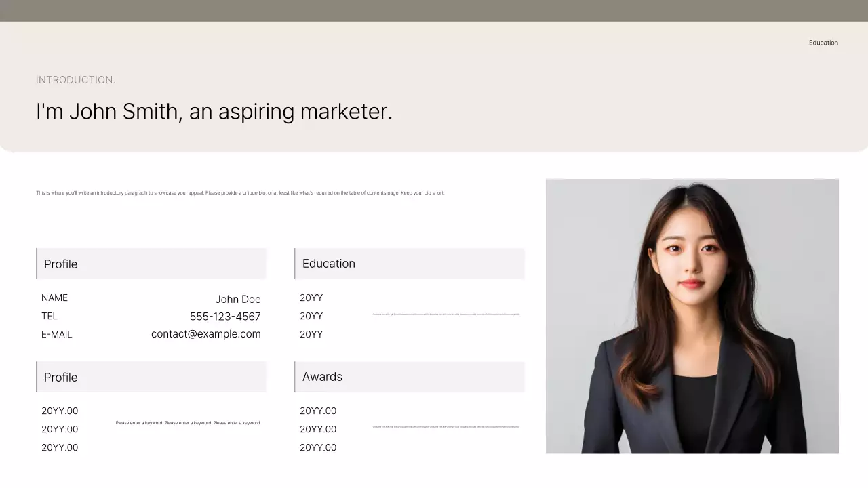The width and height of the screenshot is (868, 488).
Task: Click the NAME field label
Action: point(54,298)
